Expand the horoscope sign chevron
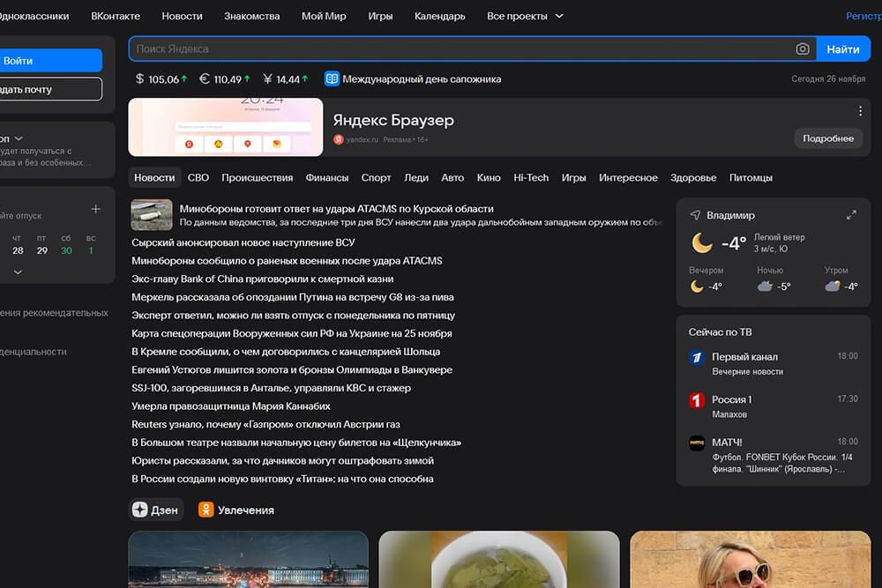Image resolution: width=882 pixels, height=588 pixels. tap(19, 138)
